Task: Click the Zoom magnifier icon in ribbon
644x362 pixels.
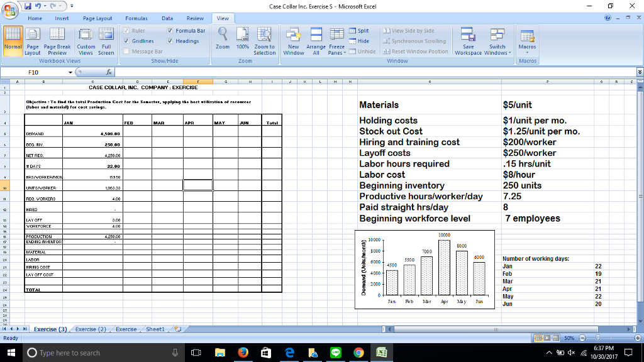Action: click(223, 36)
